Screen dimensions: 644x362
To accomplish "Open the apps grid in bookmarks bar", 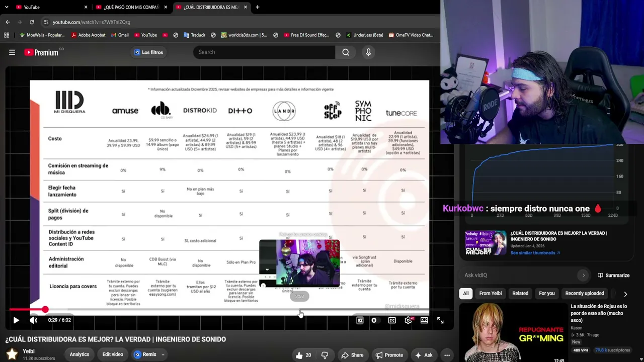I will click(x=7, y=35).
